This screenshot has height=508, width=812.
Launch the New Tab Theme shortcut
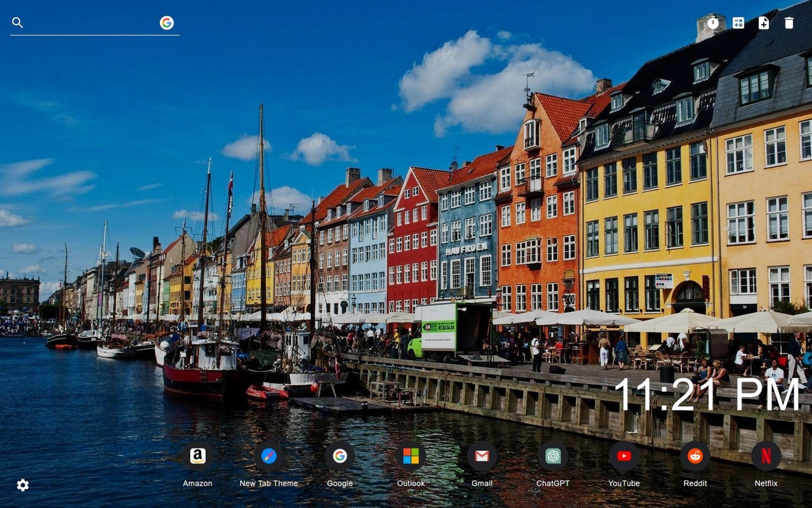point(269,456)
